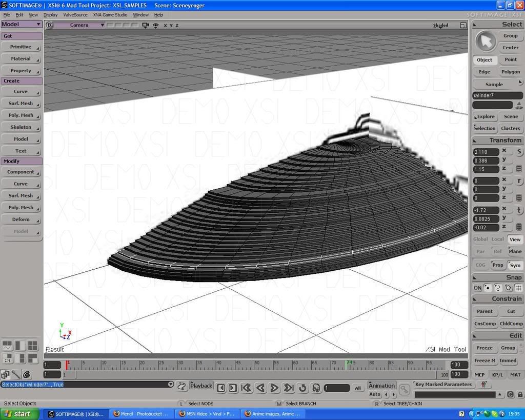Toggle the playback loop icon
525x420 pixels.
(302, 388)
